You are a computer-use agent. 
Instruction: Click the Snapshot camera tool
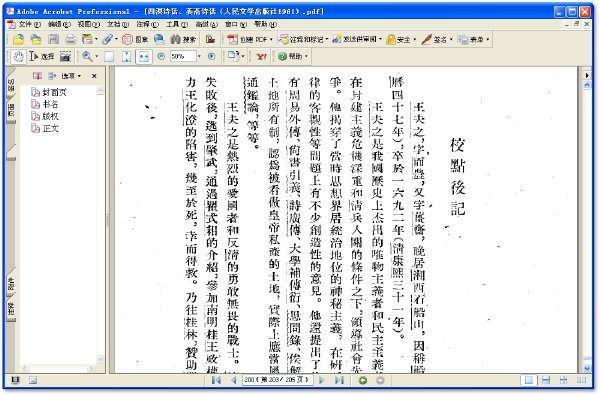[65, 57]
